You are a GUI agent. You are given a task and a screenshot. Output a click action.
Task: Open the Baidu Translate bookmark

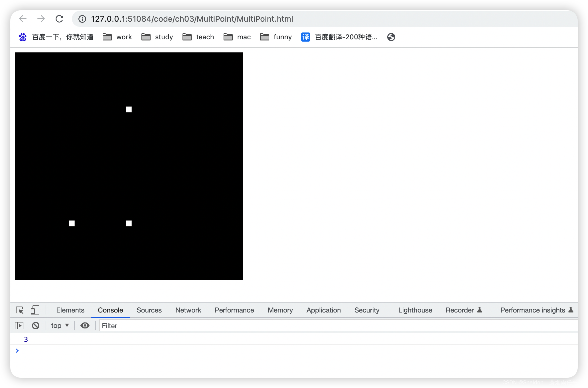pos(339,37)
